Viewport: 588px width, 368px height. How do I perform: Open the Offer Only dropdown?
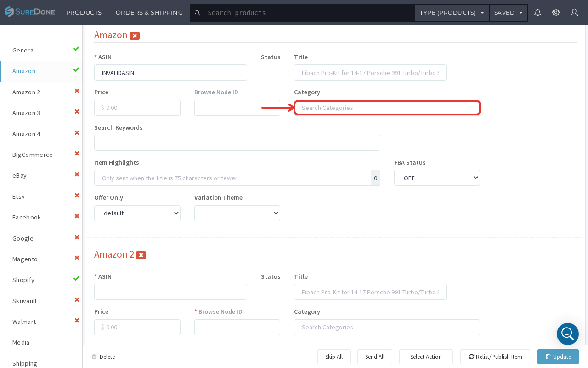click(137, 213)
